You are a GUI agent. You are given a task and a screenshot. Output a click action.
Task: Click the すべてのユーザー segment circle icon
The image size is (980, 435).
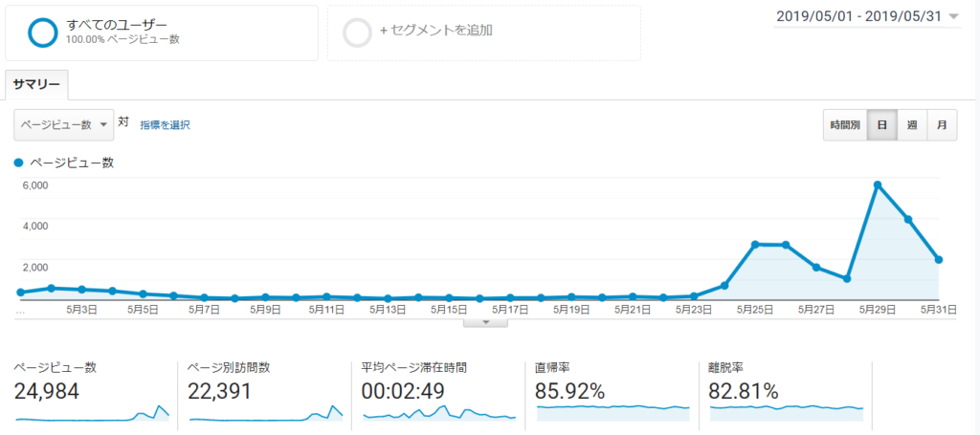pos(43,32)
